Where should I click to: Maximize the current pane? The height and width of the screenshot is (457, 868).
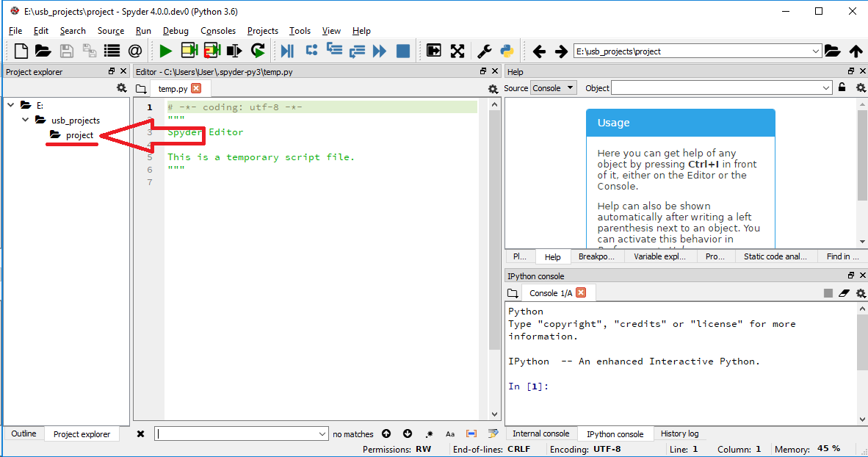[434, 50]
